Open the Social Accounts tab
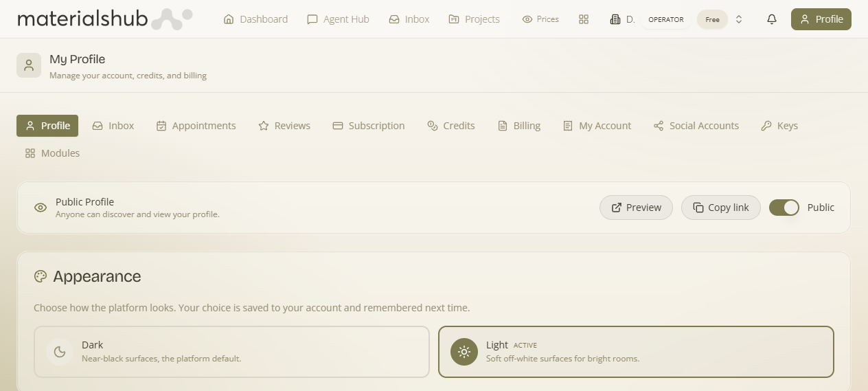868x391 pixels. click(696, 126)
